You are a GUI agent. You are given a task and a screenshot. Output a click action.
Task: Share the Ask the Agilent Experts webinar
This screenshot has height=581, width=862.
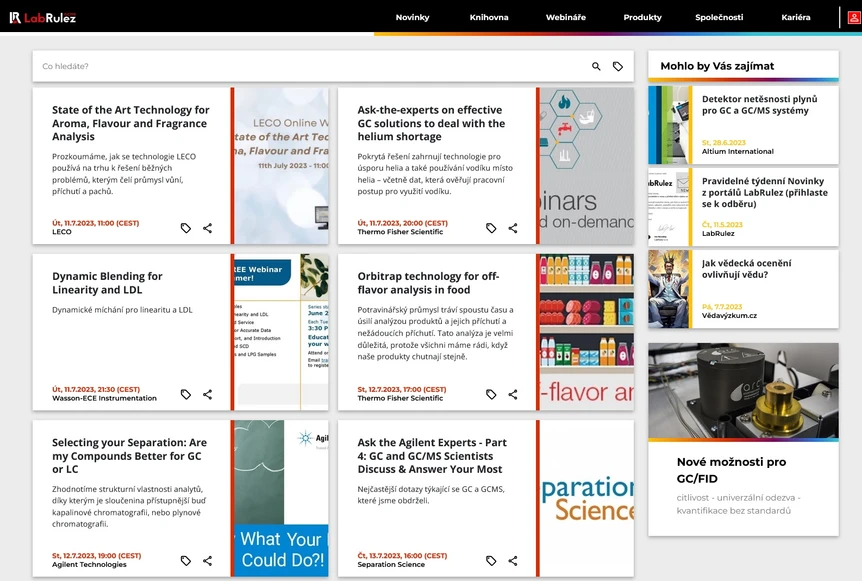513,561
